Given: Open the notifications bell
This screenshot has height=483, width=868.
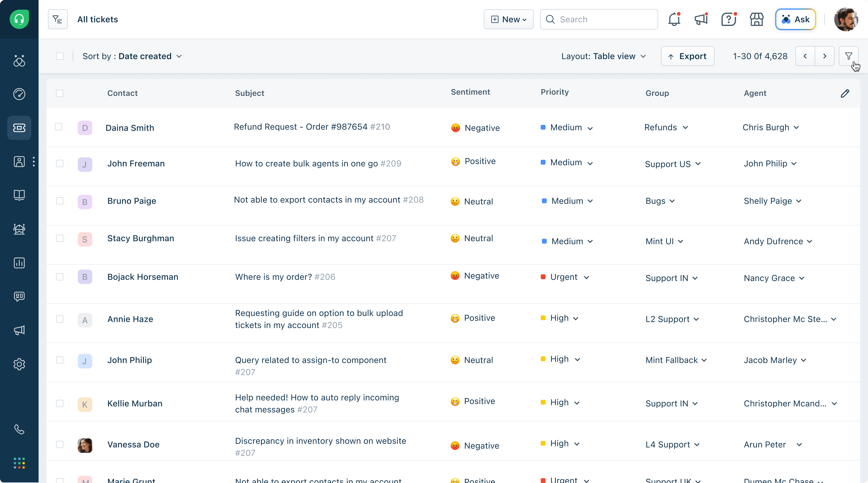Looking at the screenshot, I should [674, 19].
